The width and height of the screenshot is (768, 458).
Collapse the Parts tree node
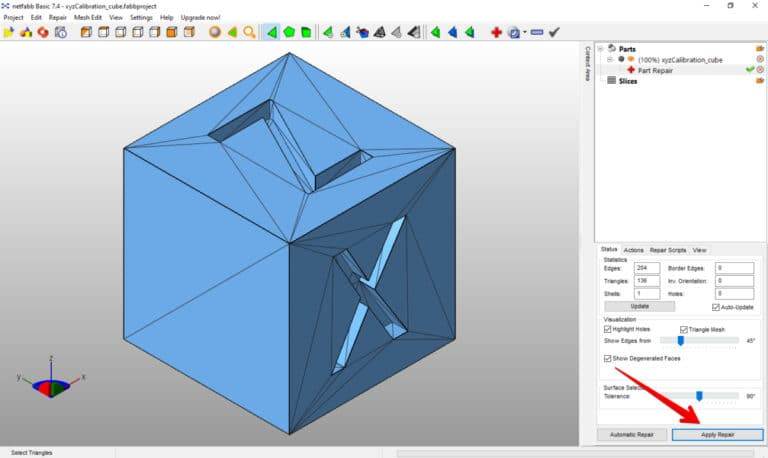pos(600,48)
